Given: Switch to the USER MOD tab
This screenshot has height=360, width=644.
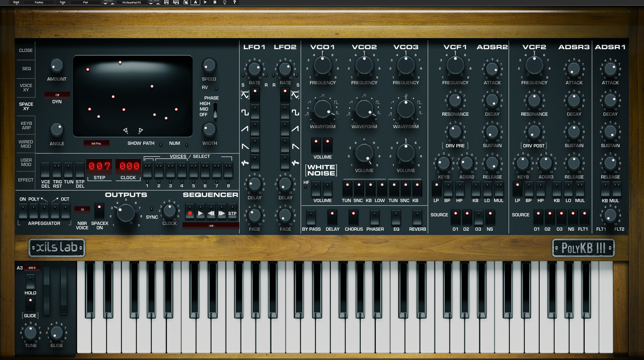Looking at the screenshot, I should pos(26,162).
